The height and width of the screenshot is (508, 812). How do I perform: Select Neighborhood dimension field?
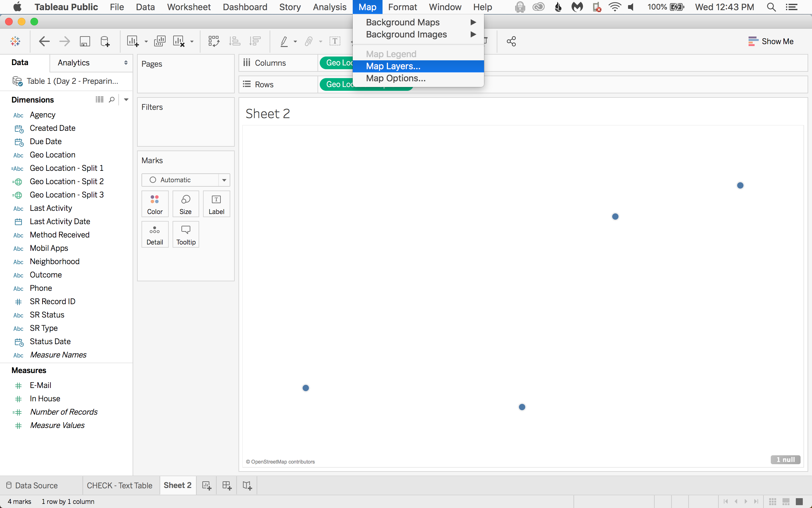[x=54, y=261]
